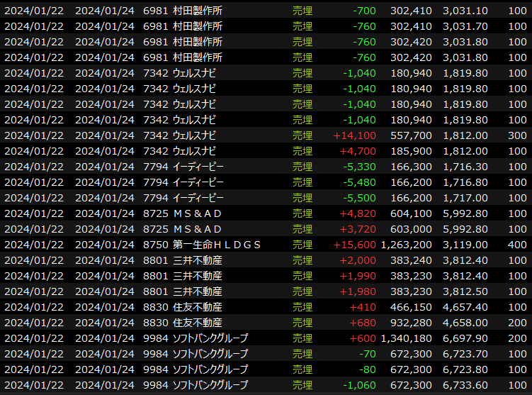Click the +14,100 profit cell for ウェルスナビ
Viewport: 532px width, 395px height.
pyautogui.click(x=358, y=135)
